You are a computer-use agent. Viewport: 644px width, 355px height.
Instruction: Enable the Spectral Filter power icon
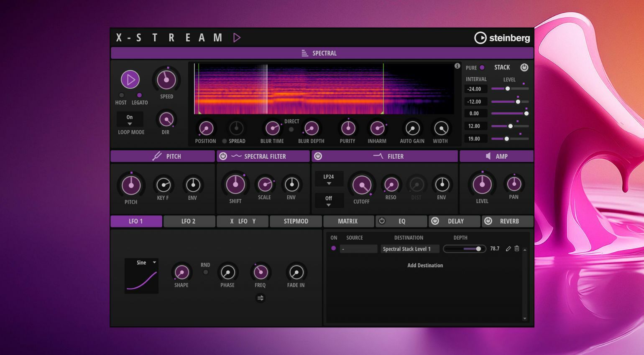[223, 156]
